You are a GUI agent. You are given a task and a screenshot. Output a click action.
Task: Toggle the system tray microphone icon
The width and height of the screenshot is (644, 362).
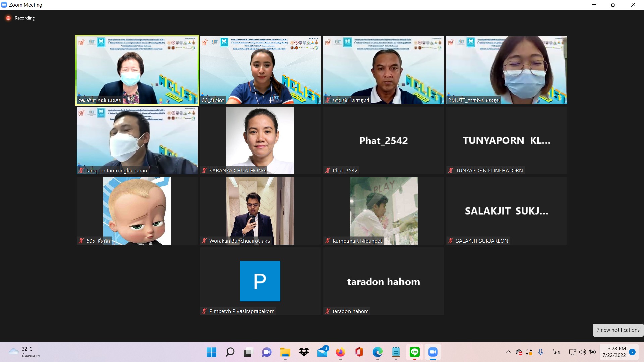541,352
